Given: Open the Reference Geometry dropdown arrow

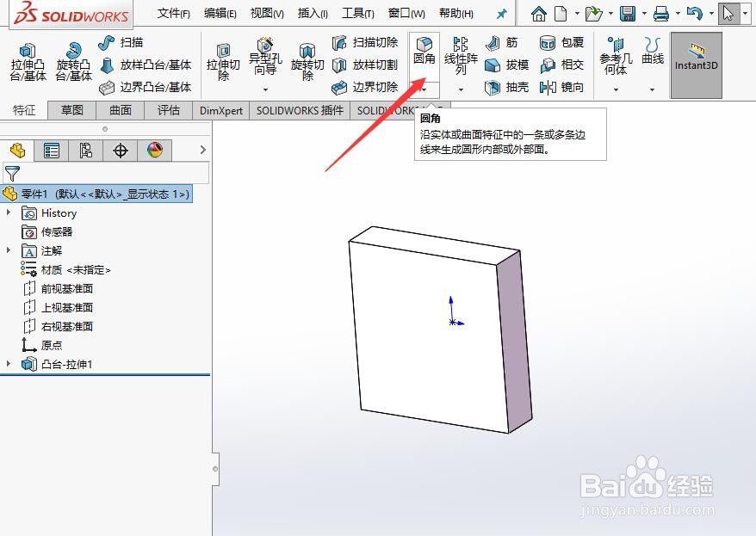Looking at the screenshot, I should [x=616, y=89].
